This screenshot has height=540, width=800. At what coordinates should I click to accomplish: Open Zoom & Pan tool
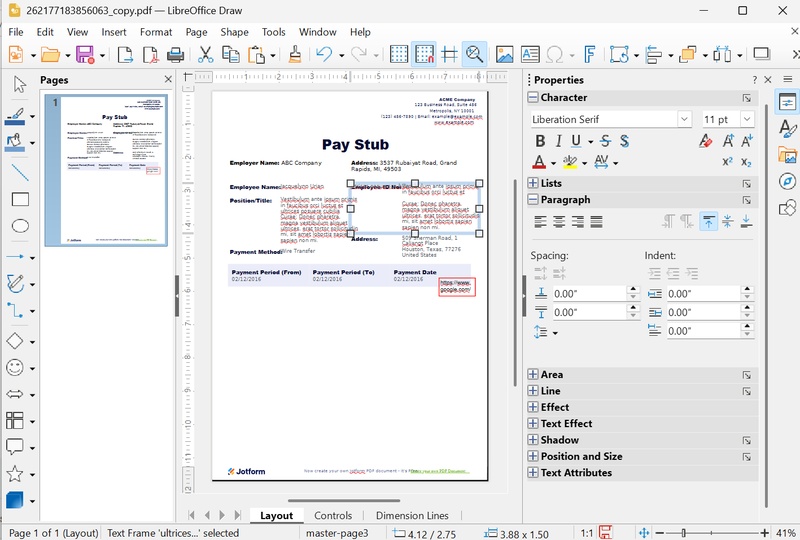pos(474,54)
